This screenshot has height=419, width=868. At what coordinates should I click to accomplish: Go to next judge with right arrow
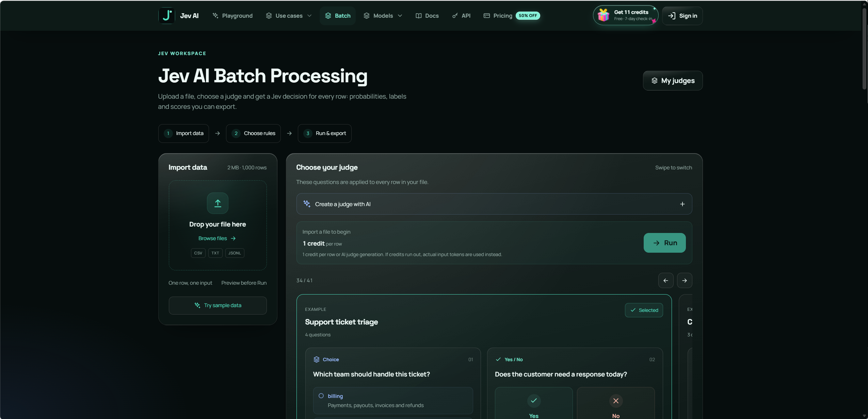[685, 281]
